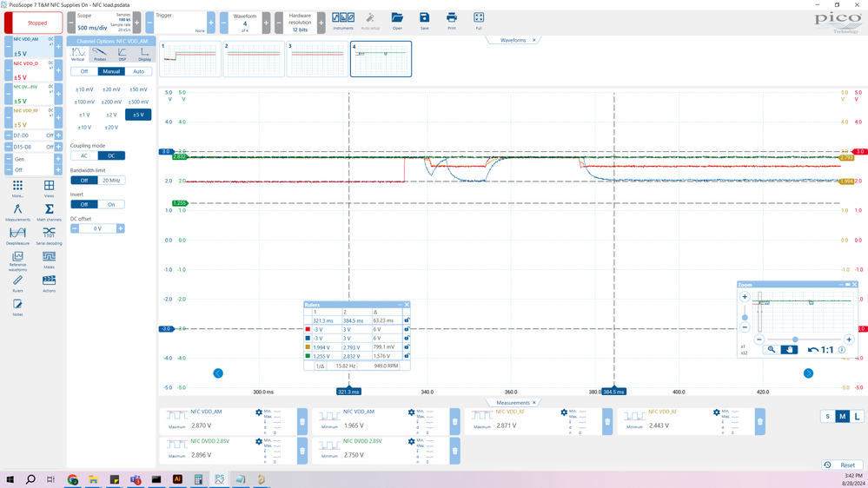
Task: Open Serial decoding tool
Action: coord(49,233)
